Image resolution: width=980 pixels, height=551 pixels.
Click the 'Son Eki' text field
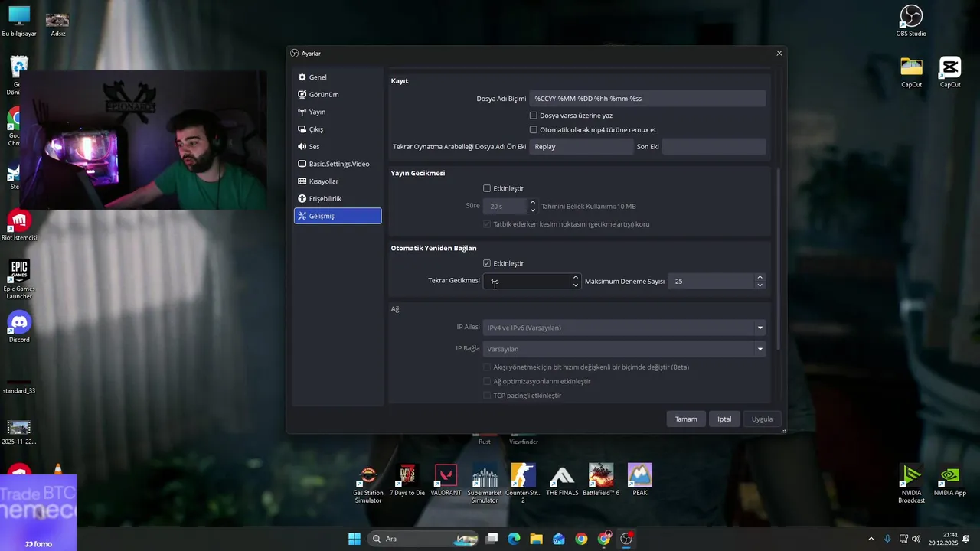[x=714, y=146]
